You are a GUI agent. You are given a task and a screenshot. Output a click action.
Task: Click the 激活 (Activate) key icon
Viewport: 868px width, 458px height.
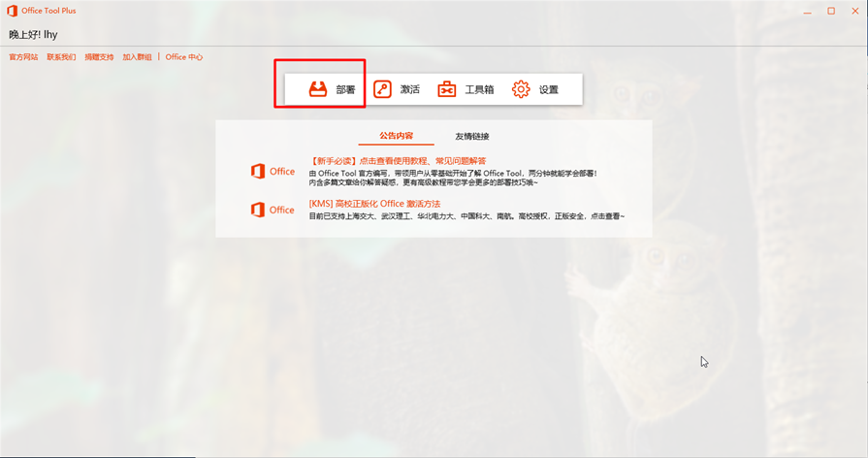pyautogui.click(x=382, y=89)
